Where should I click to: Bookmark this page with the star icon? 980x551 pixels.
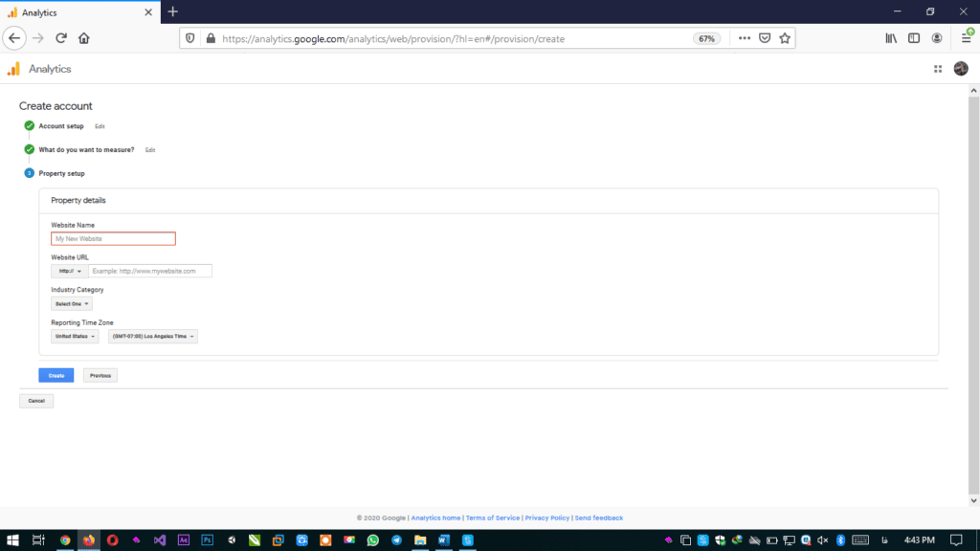pos(785,38)
